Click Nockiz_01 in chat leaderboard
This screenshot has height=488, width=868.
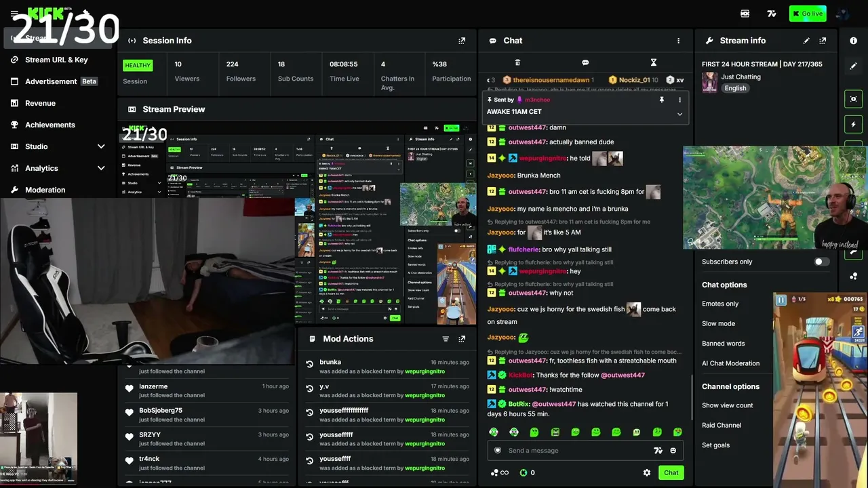click(x=634, y=80)
